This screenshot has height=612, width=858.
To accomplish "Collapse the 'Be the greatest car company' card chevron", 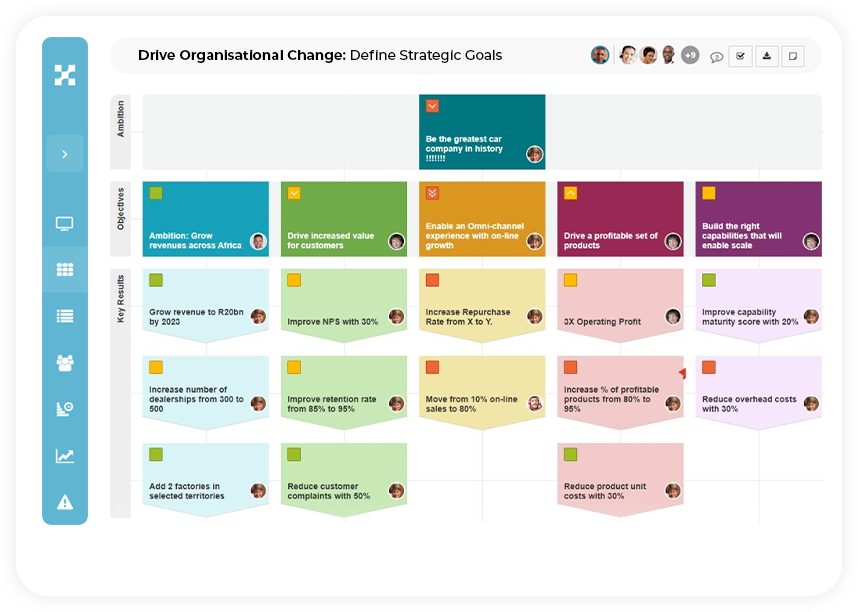I will pos(432,106).
